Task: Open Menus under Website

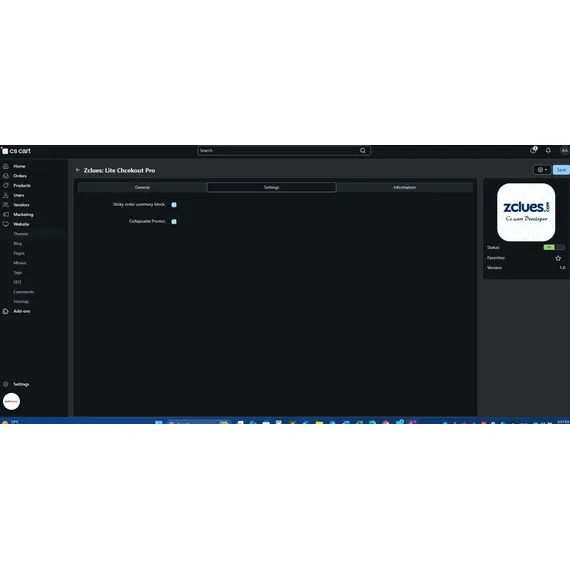Action: tap(20, 263)
